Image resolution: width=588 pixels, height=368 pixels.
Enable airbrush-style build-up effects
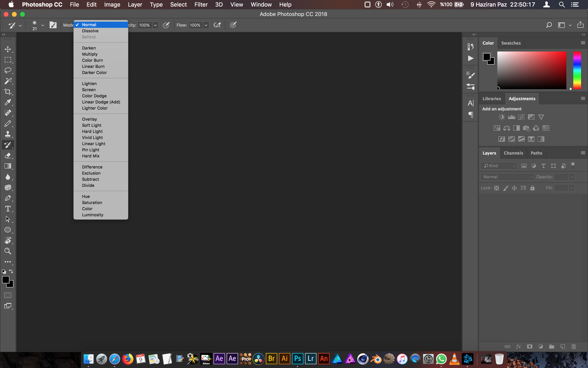[217, 25]
